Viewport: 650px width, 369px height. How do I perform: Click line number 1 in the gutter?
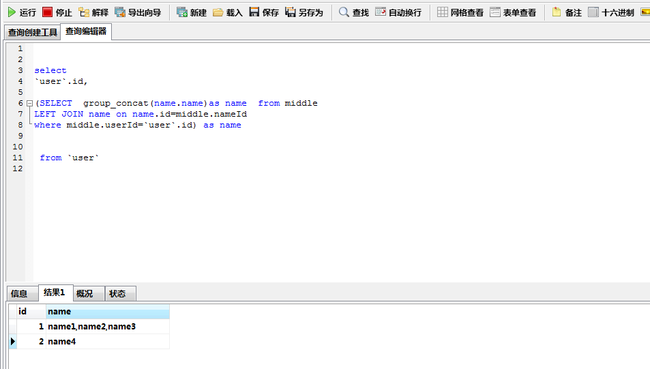[x=20, y=49]
